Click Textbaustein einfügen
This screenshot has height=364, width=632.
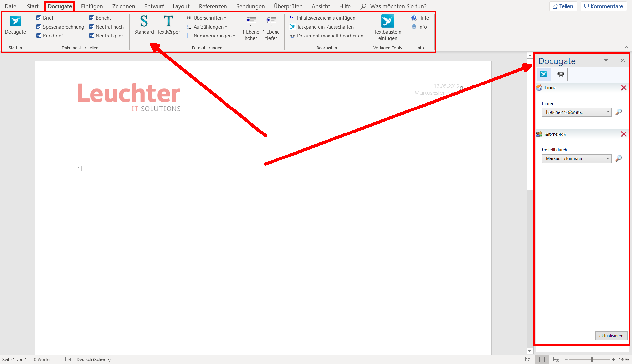tap(387, 28)
